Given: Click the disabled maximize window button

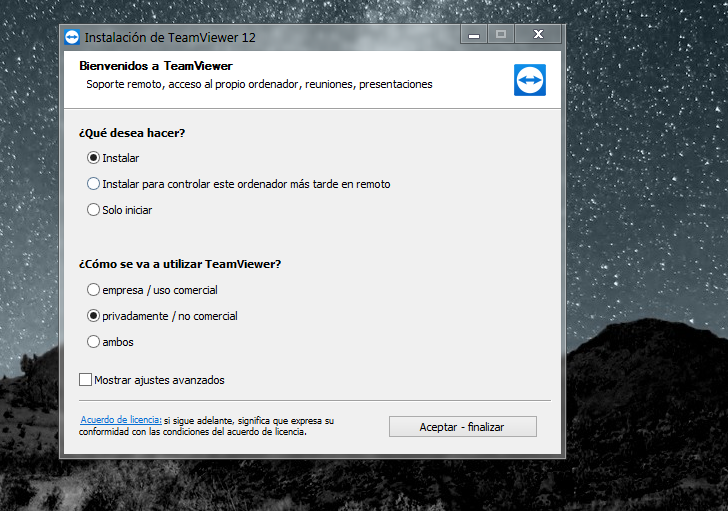Looking at the screenshot, I should (500, 34).
